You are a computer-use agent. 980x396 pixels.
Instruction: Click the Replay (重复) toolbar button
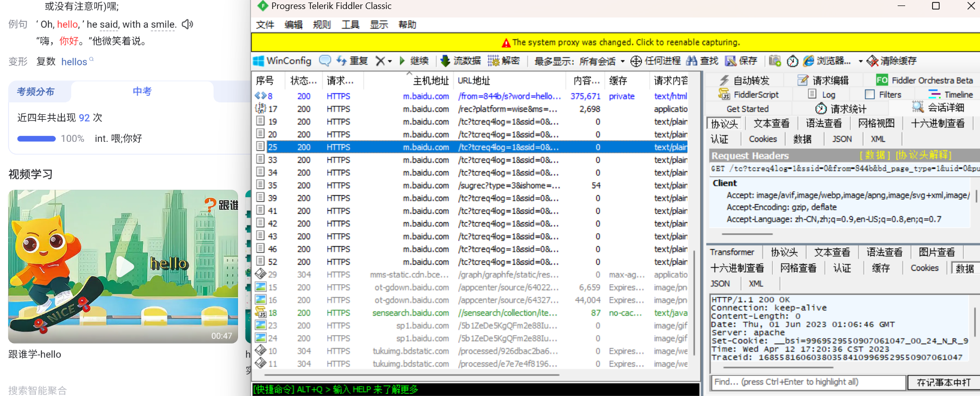352,61
